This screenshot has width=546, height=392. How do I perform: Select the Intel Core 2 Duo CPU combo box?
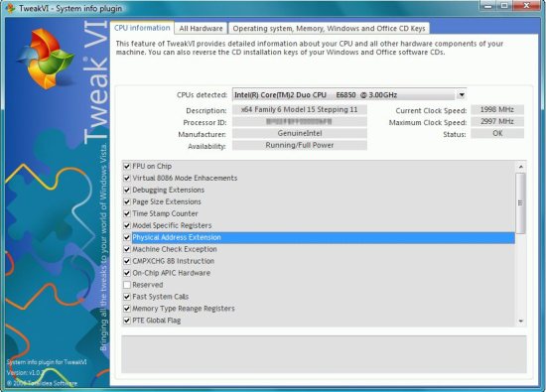pyautogui.click(x=349, y=94)
